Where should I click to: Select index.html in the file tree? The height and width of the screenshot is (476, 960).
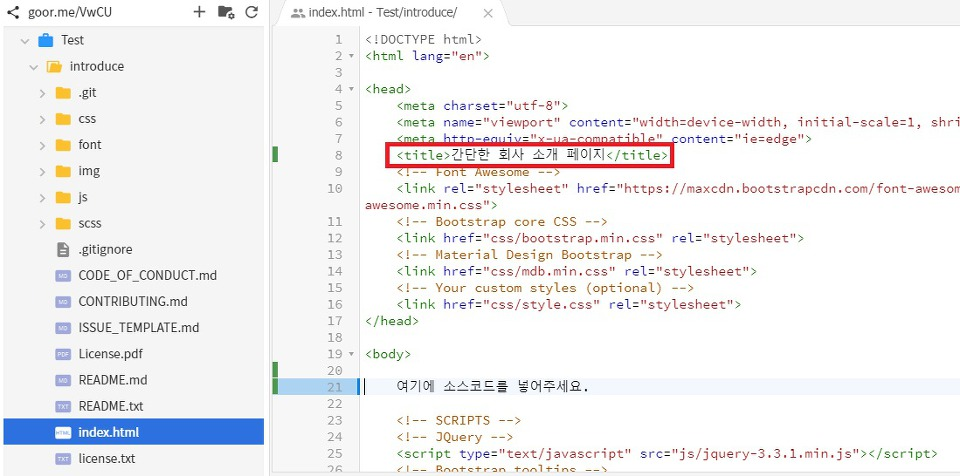tap(133, 432)
